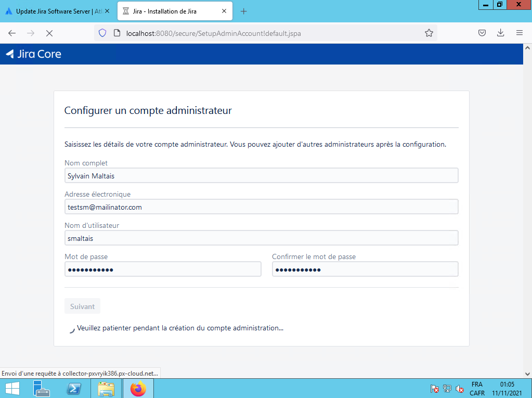Open the Pocket save icon
This screenshot has height=398, width=532.
[x=482, y=33]
